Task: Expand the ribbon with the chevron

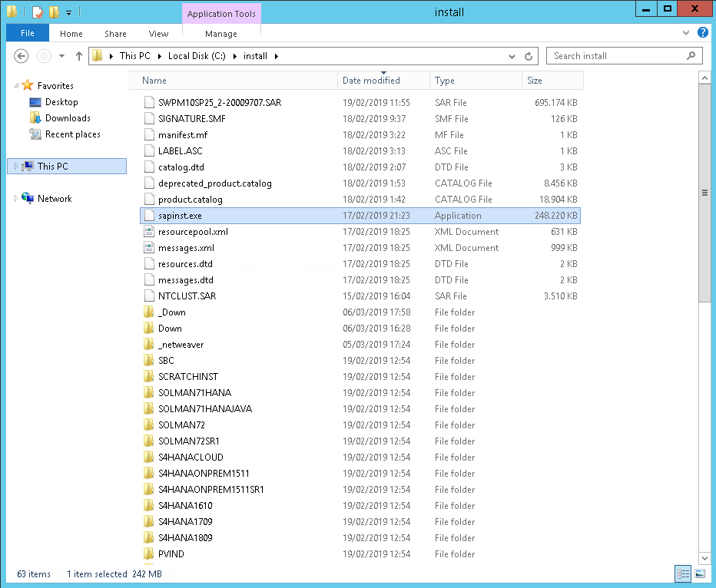Action: (x=686, y=32)
